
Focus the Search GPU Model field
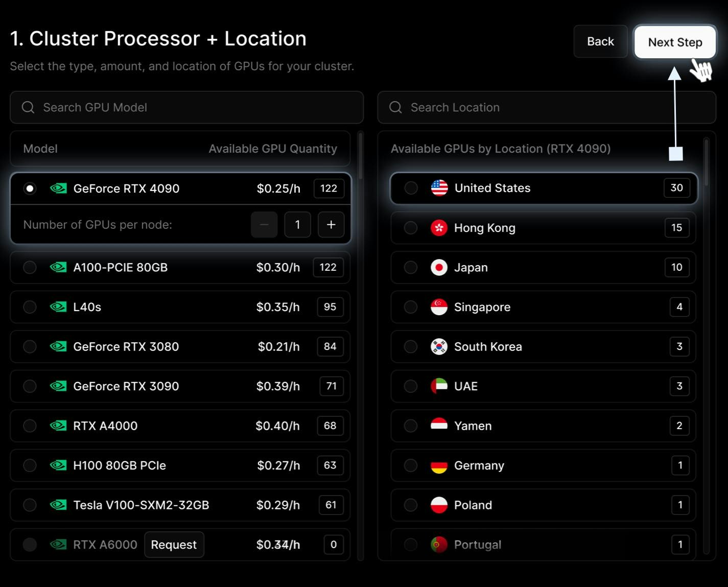[186, 107]
